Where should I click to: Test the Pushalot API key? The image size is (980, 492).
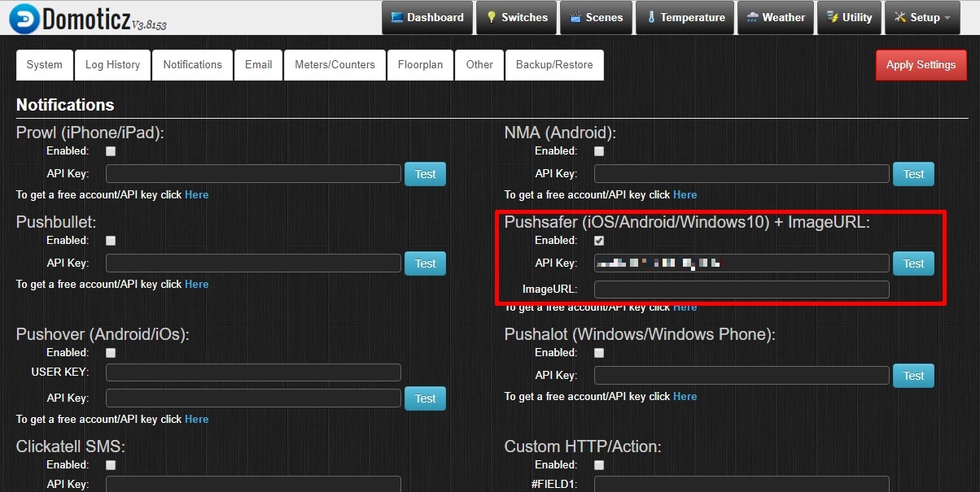coord(913,376)
